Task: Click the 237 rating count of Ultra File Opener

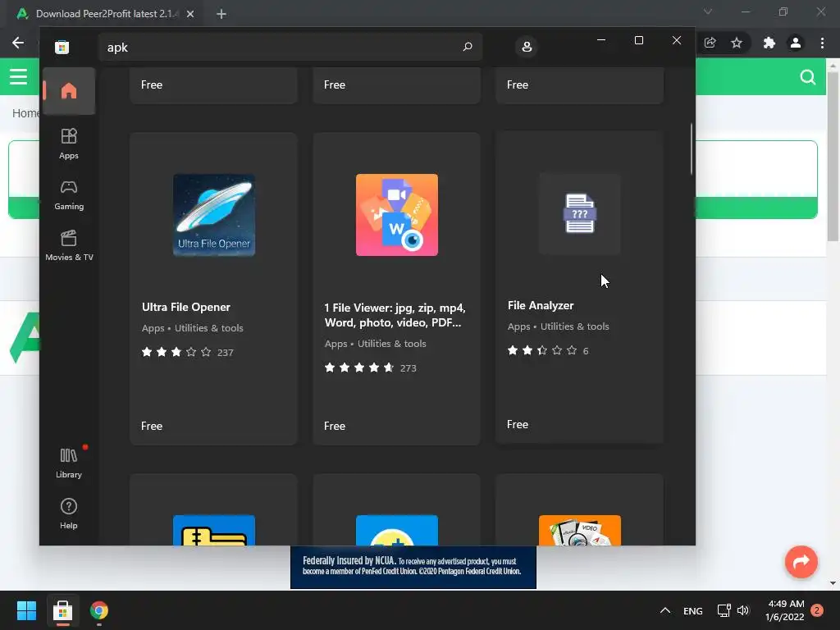Action: pos(225,353)
